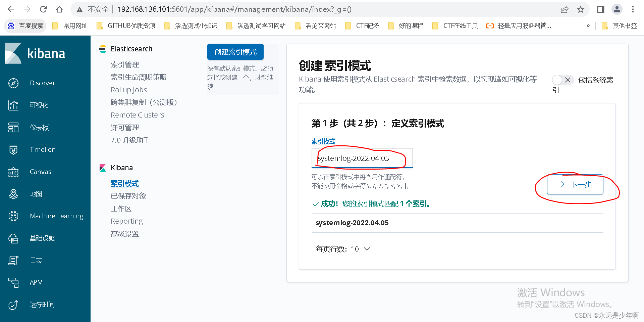
Task: Open the APM icon
Action: [13, 282]
